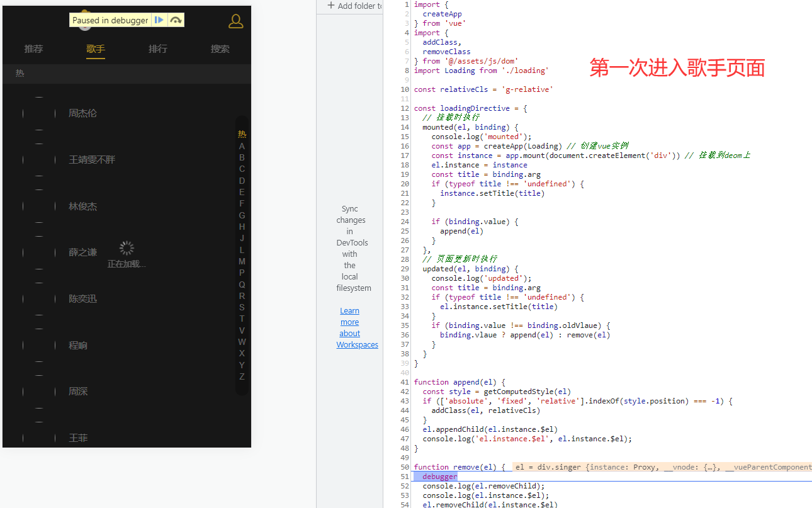Jump to letter Q in index bar
812x508 pixels.
(x=242, y=285)
